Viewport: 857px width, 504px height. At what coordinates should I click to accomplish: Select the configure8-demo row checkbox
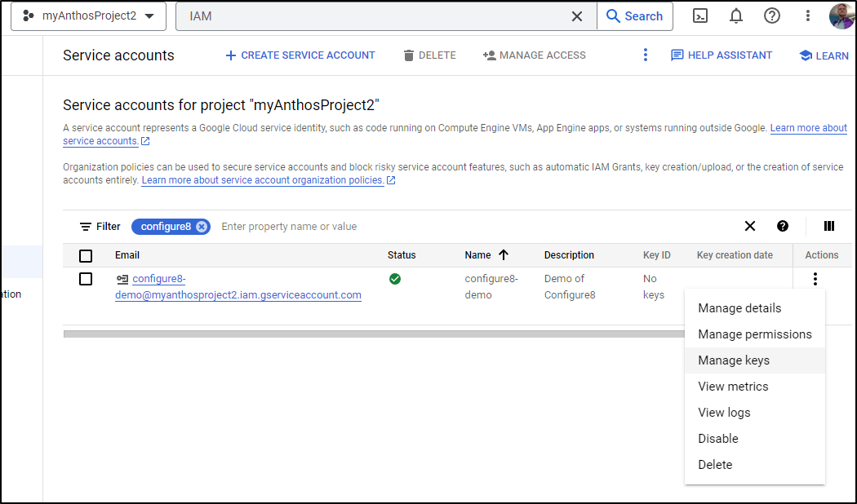click(x=86, y=279)
